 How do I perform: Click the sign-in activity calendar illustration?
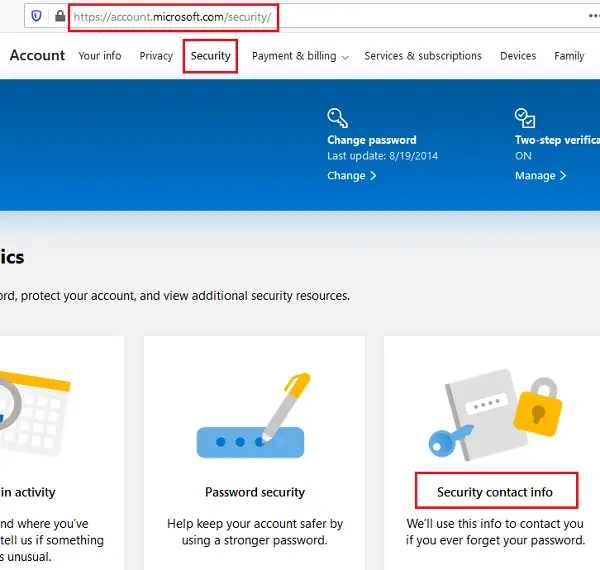[34, 413]
